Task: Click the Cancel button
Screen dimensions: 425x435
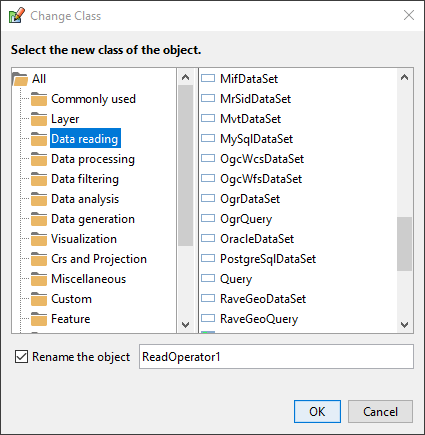Action: coord(380,412)
